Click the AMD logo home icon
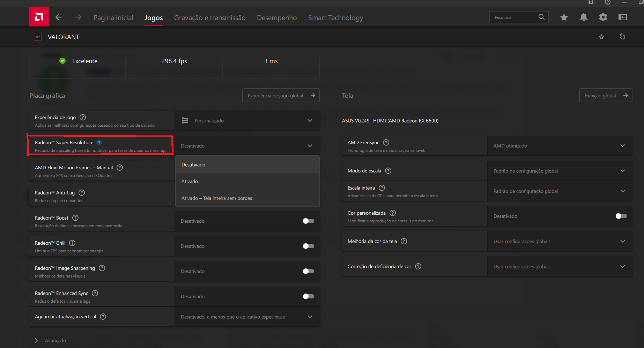This screenshot has width=644, height=348. tap(39, 17)
